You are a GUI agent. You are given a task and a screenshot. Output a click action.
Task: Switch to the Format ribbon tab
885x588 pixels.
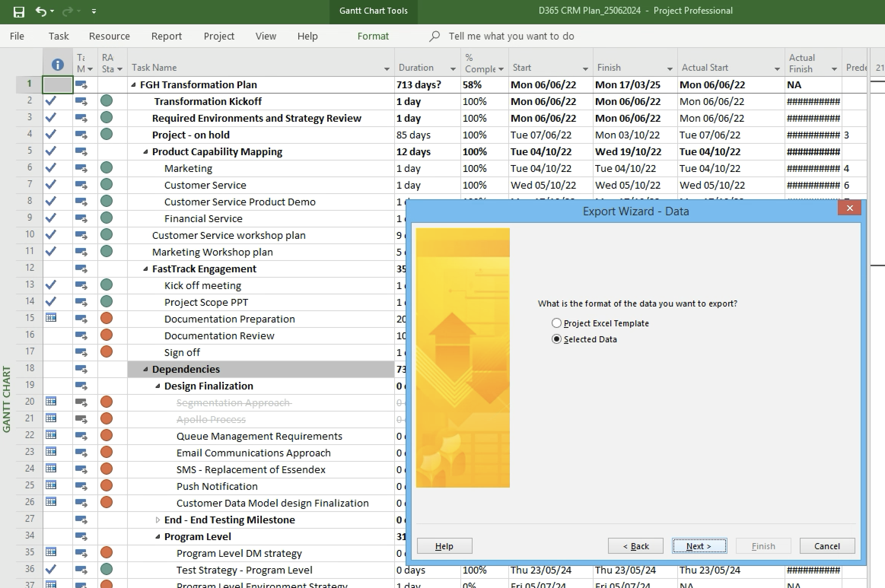click(x=373, y=36)
